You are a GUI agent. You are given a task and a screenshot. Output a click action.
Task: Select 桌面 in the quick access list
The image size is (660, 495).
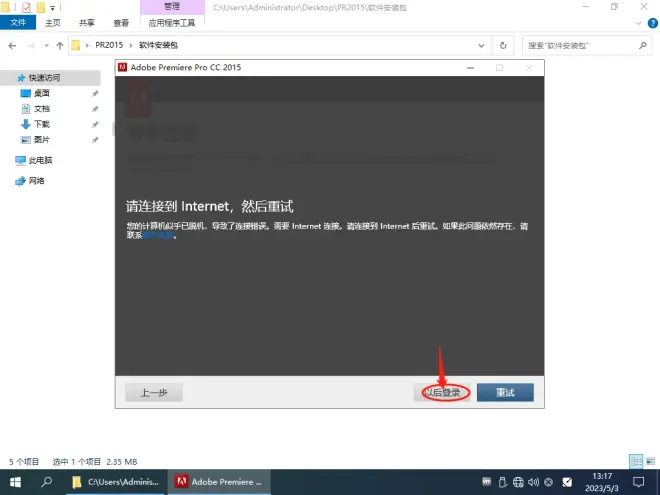click(41, 93)
